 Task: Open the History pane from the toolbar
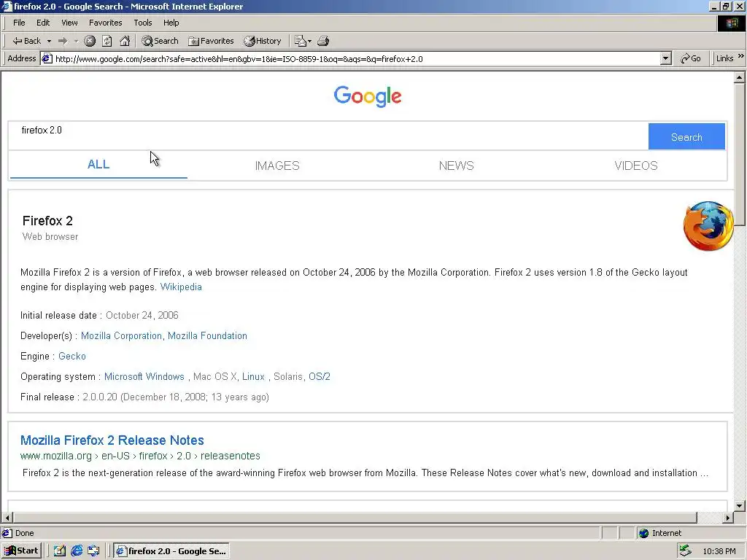(x=263, y=41)
